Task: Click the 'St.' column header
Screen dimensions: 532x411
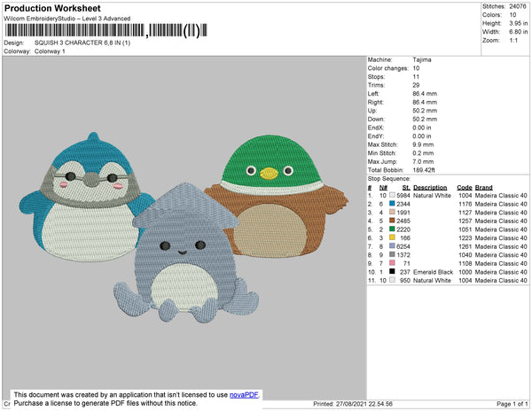Action: coord(406,188)
